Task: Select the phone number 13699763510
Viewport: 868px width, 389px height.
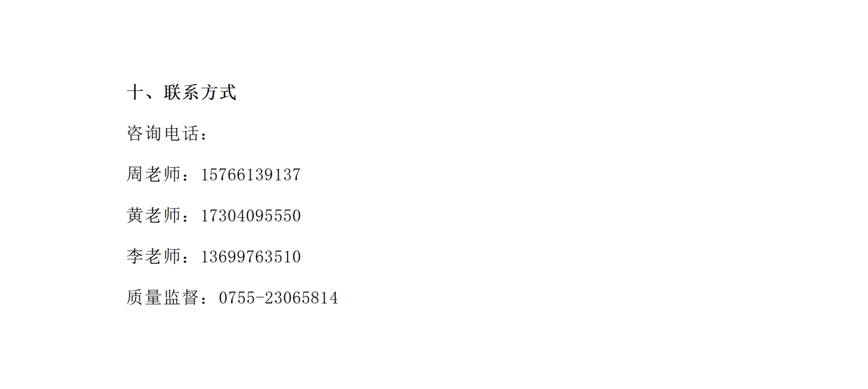Action: click(x=251, y=257)
